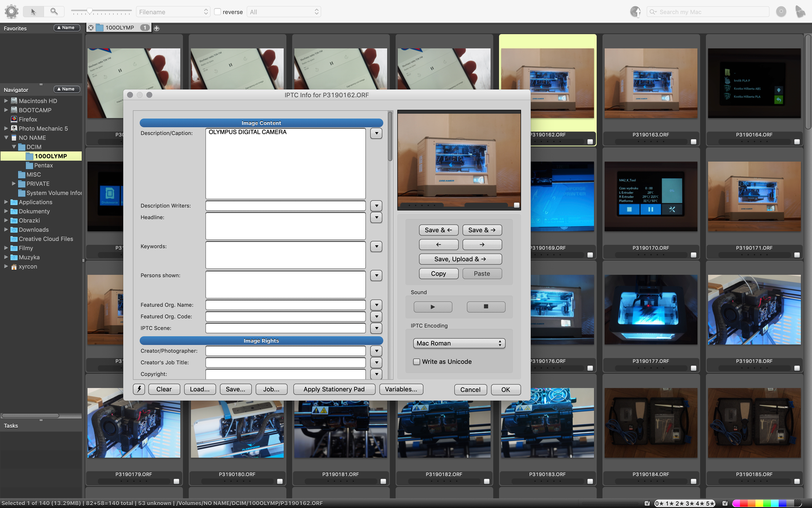
Task: Switch to the 100OLYMP tab
Action: pos(120,28)
